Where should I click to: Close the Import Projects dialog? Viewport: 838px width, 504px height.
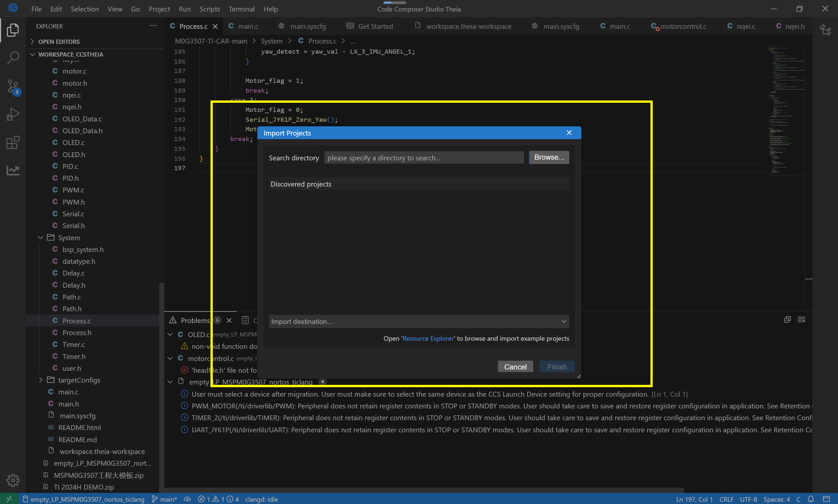coord(569,133)
